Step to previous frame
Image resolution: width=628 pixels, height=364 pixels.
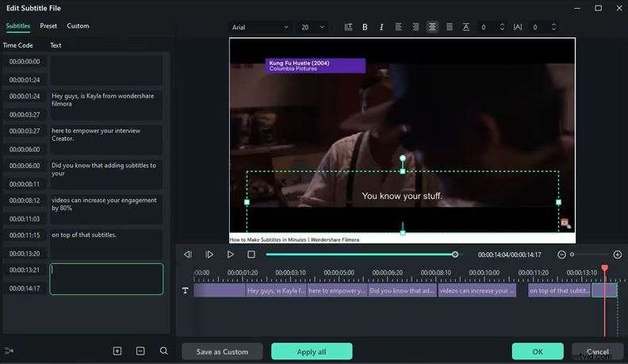pos(188,255)
